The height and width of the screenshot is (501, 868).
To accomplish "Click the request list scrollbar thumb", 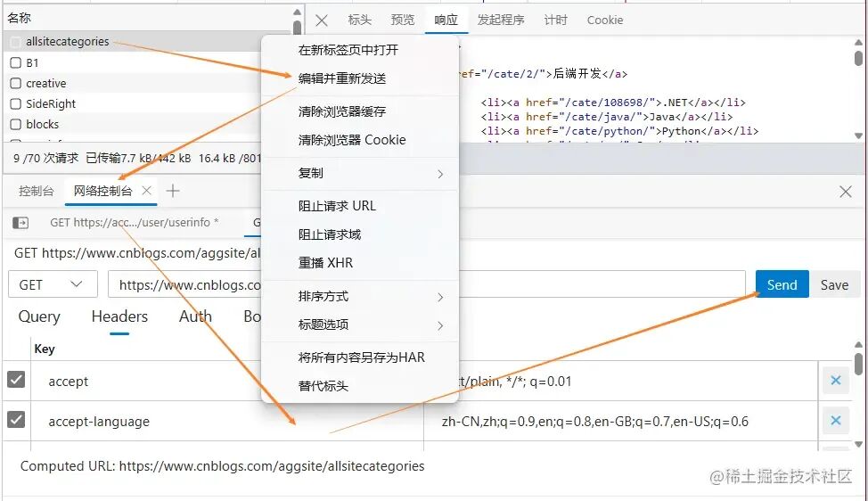I will coord(298,27).
